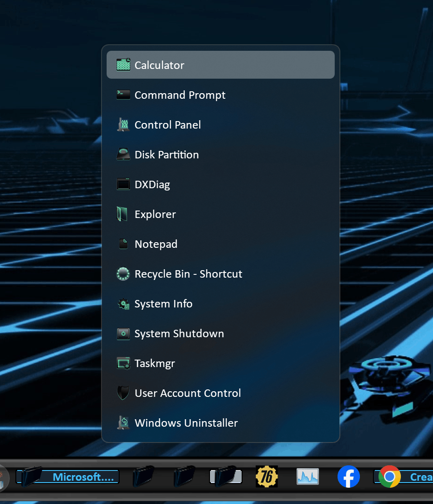Click the highlighted folder icon on taskbar
Image resolution: width=433 pixels, height=504 pixels.
coord(225,477)
